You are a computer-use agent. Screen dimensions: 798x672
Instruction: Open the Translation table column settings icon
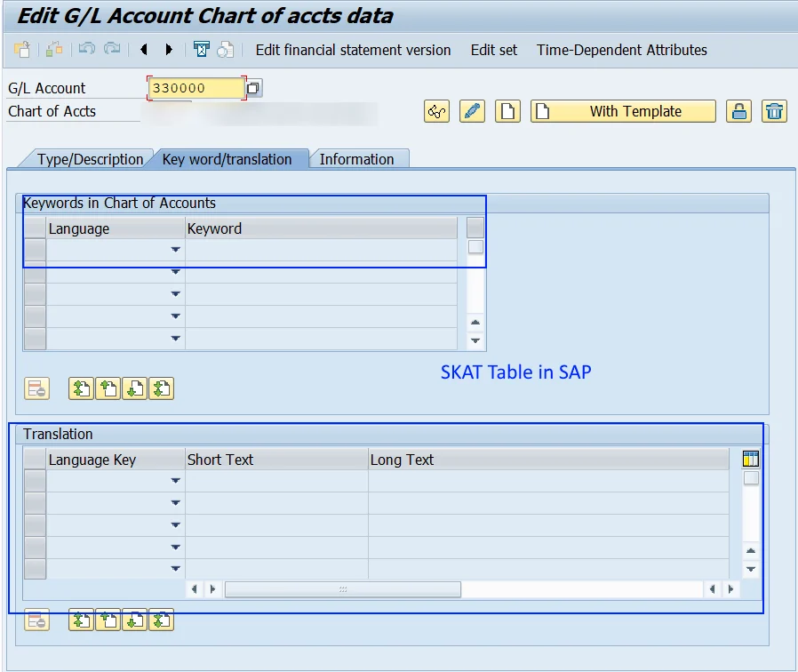tap(751, 459)
